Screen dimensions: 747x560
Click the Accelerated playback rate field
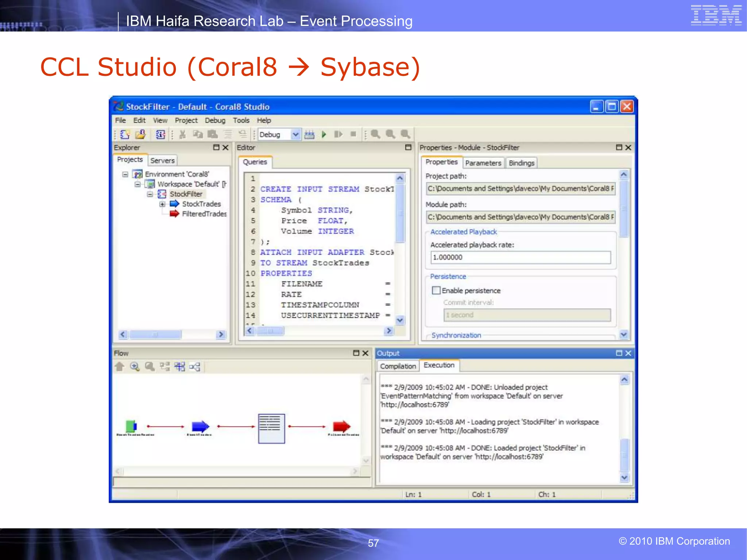click(520, 257)
